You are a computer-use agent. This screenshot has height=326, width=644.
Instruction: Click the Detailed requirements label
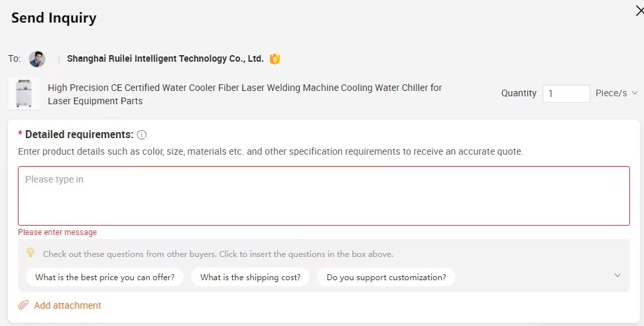click(x=80, y=134)
